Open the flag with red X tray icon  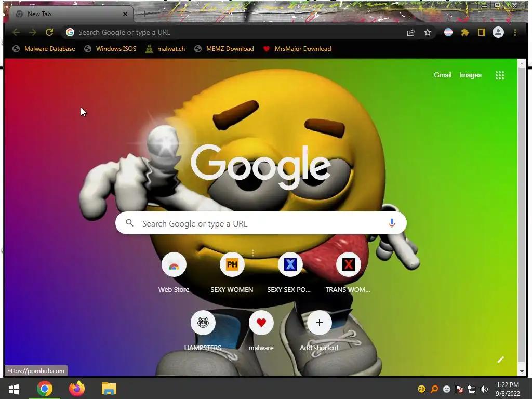coord(459,389)
